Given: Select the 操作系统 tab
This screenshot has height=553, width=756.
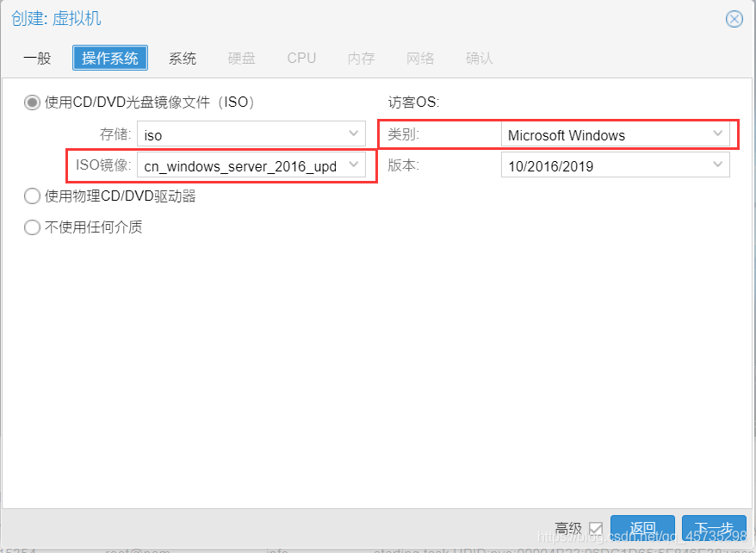Looking at the screenshot, I should pos(110,58).
